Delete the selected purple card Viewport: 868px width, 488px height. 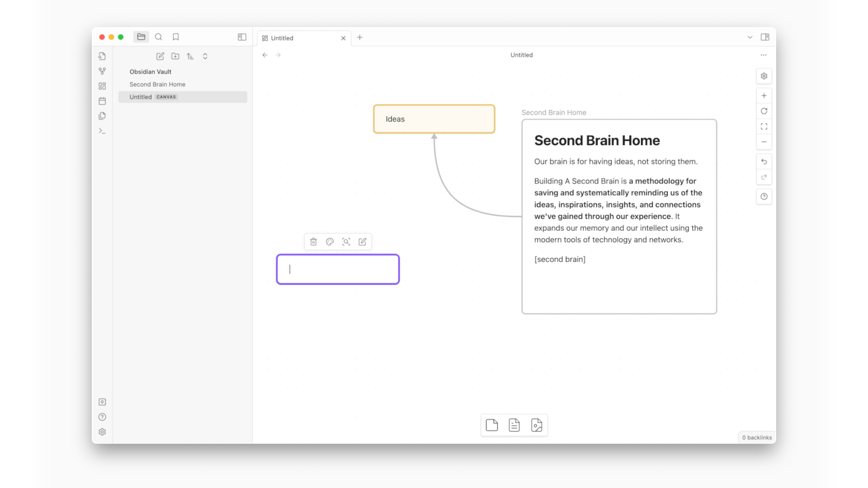pyautogui.click(x=313, y=242)
